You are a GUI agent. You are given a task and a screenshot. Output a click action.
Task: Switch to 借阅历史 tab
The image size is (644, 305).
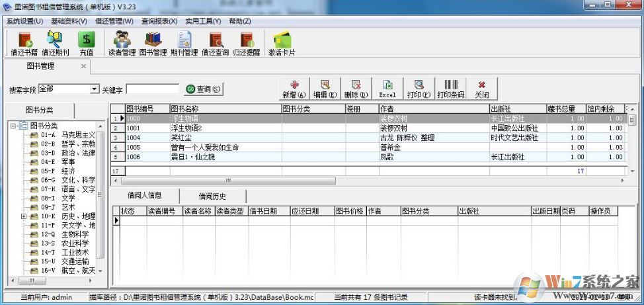212,196
